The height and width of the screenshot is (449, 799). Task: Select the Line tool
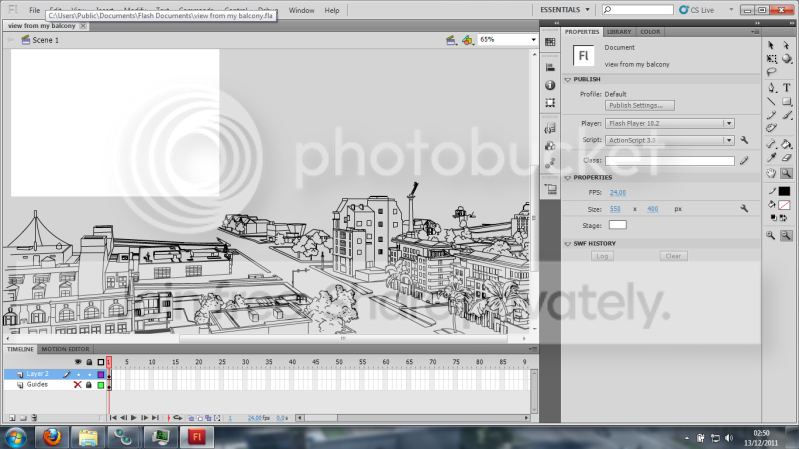771,101
